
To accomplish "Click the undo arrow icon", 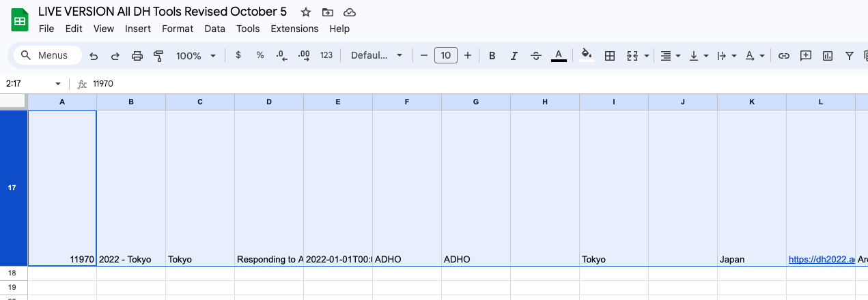I will point(94,56).
